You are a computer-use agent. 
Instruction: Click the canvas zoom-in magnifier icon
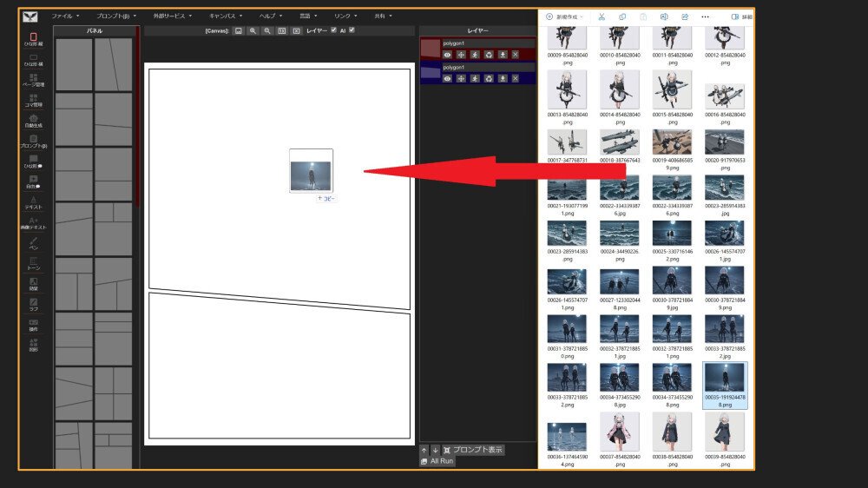(x=253, y=31)
